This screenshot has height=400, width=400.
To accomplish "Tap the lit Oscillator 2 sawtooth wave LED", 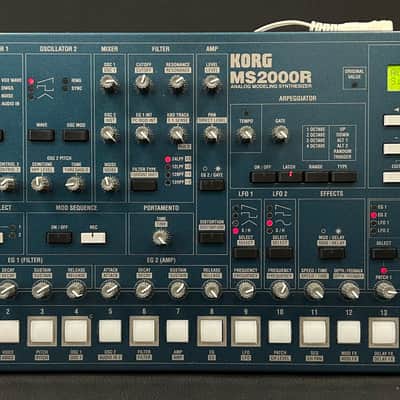I will click(x=31, y=81).
